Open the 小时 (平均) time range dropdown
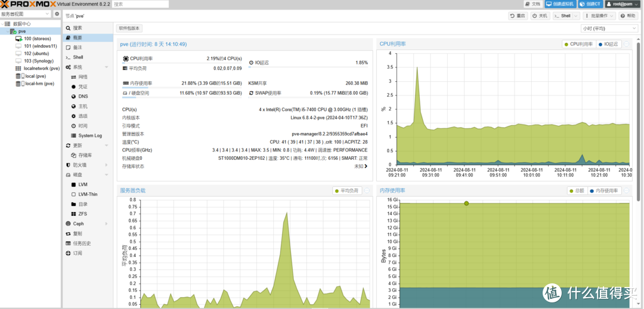 coord(609,29)
